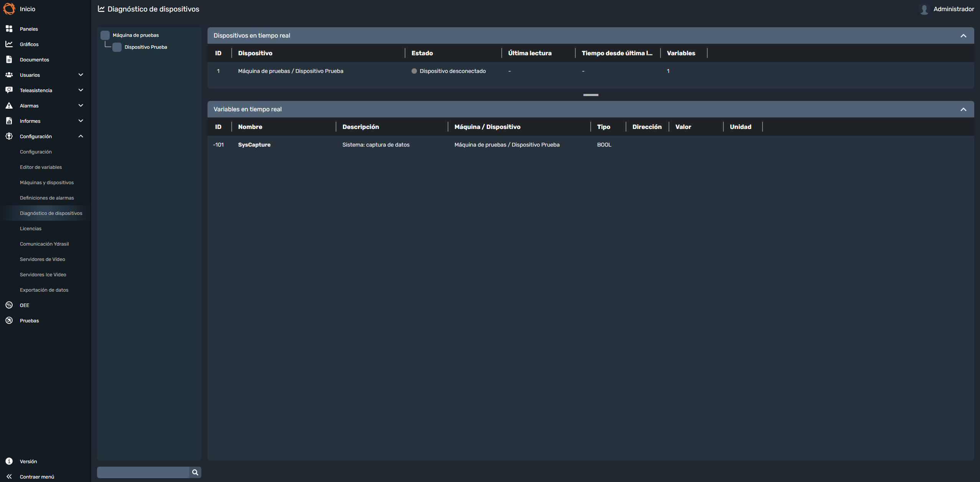Click Contraer menú to collapse sidebar

point(36,476)
